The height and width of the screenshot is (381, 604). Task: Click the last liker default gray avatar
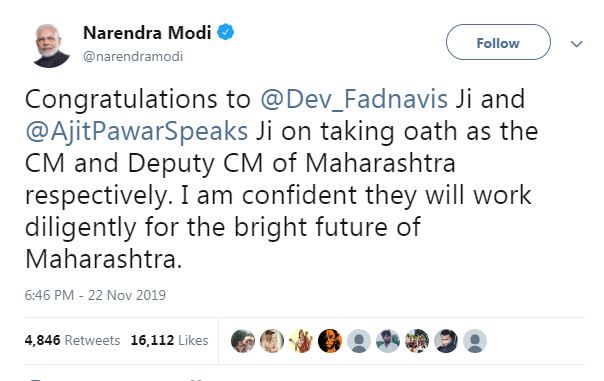(x=475, y=341)
